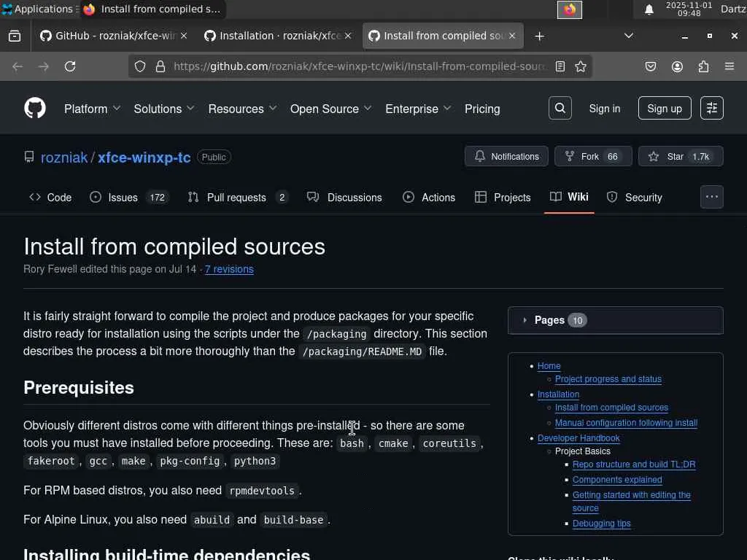The width and height of the screenshot is (747, 560).
Task: Click the GitHub logo icon
Action: (x=35, y=109)
